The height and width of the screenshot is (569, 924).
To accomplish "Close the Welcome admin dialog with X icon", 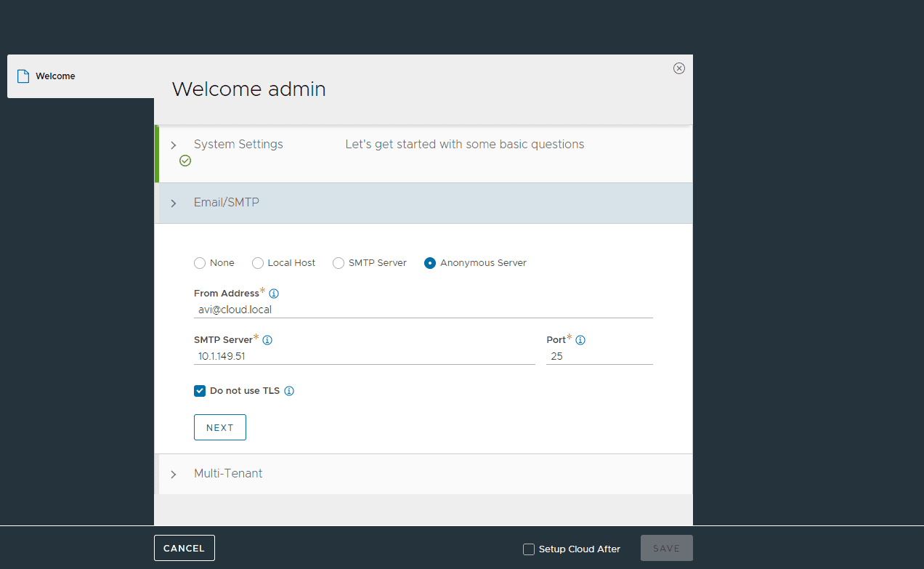I will tap(679, 68).
